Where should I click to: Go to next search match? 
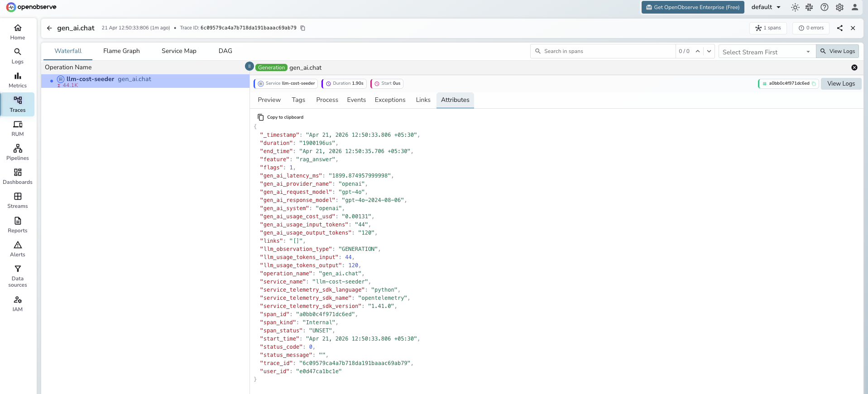709,51
